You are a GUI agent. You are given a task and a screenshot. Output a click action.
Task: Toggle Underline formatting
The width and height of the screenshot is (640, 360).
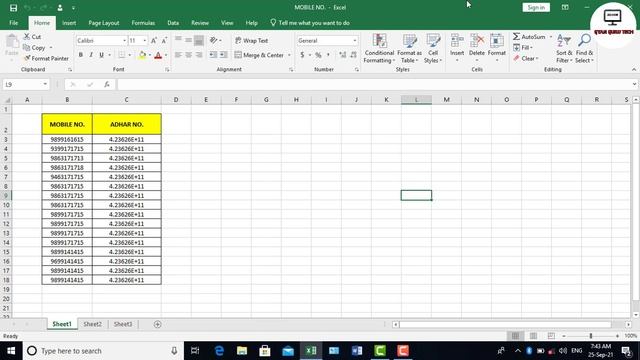point(101,55)
